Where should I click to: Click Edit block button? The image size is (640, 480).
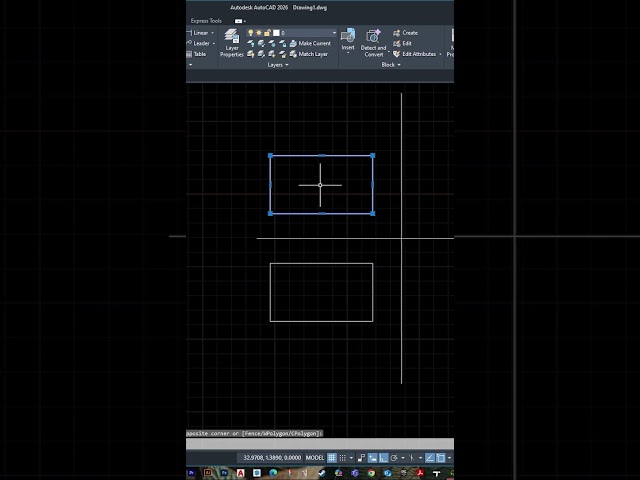402,43
